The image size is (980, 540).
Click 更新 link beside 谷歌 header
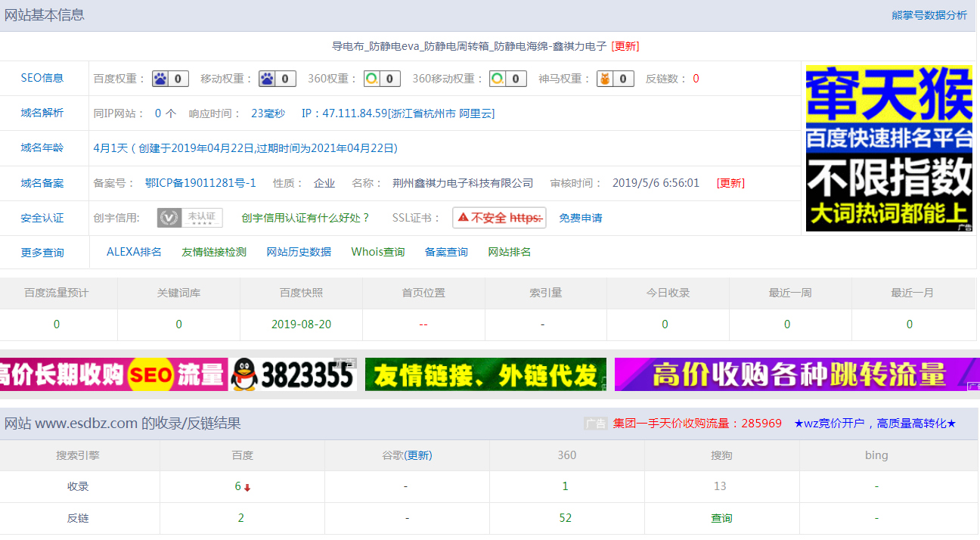(418, 455)
